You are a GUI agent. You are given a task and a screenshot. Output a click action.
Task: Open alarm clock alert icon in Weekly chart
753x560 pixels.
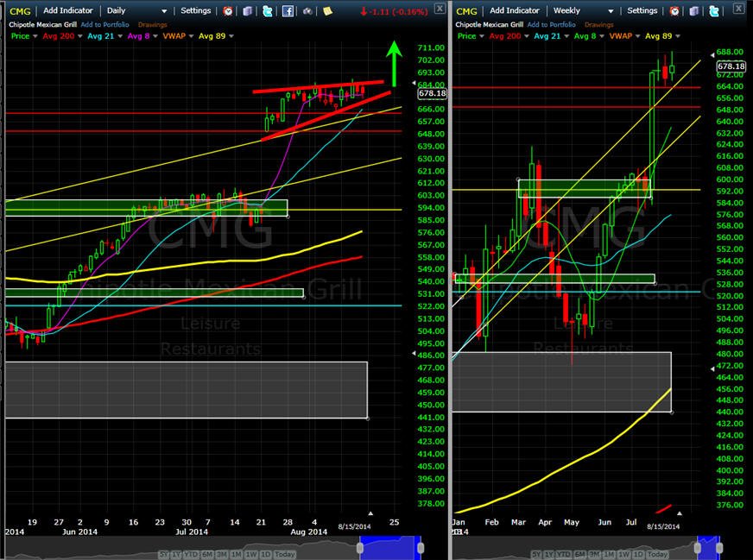674,11
